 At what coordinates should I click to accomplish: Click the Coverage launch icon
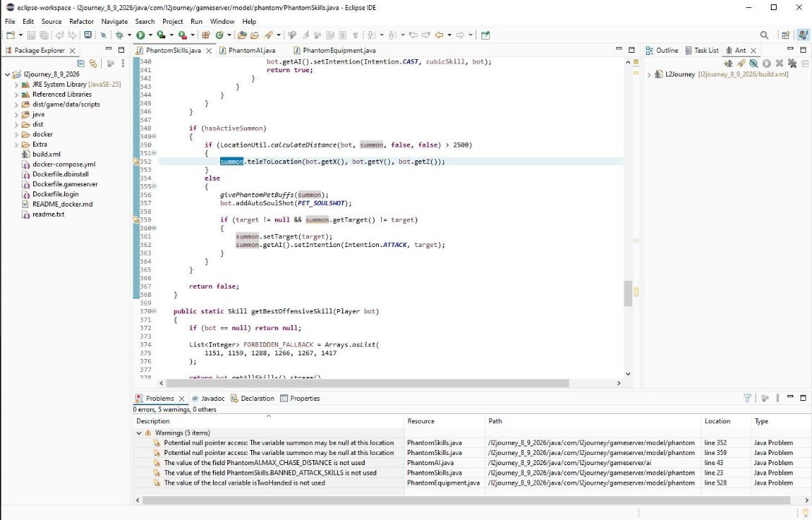pyautogui.click(x=162, y=35)
